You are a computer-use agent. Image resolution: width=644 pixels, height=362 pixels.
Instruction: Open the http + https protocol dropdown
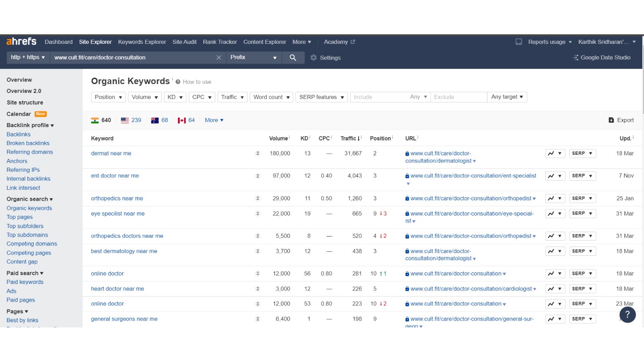(x=28, y=58)
